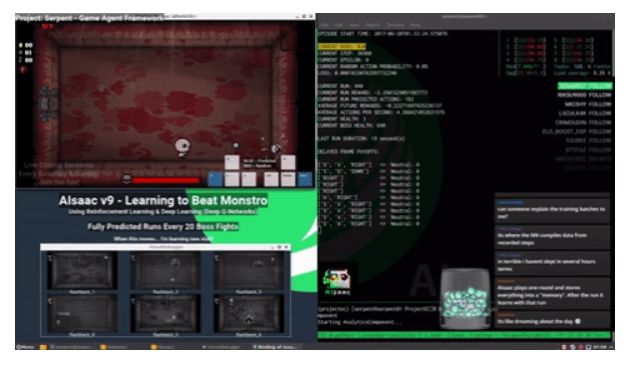Select the Flashback_4 thumbnail in VisualDebugger
The width and height of the screenshot is (637, 370).
click(82, 313)
